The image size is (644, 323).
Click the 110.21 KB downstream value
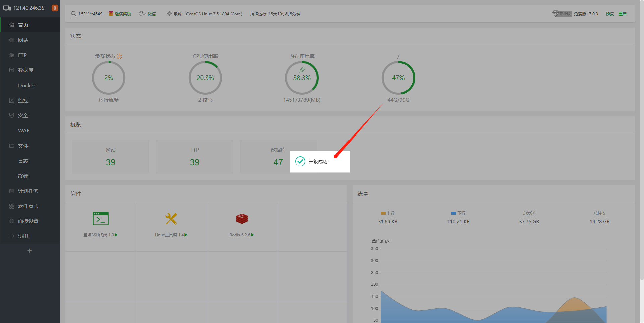459,222
